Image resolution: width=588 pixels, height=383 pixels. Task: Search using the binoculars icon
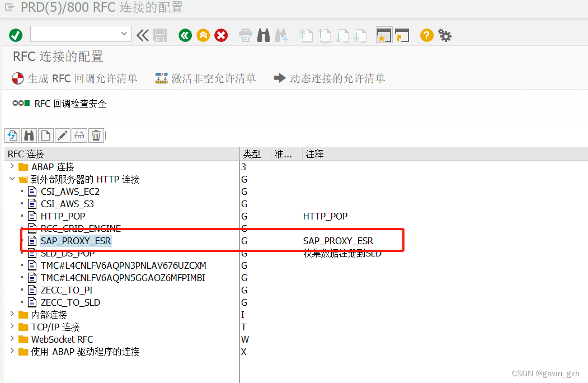(x=263, y=35)
